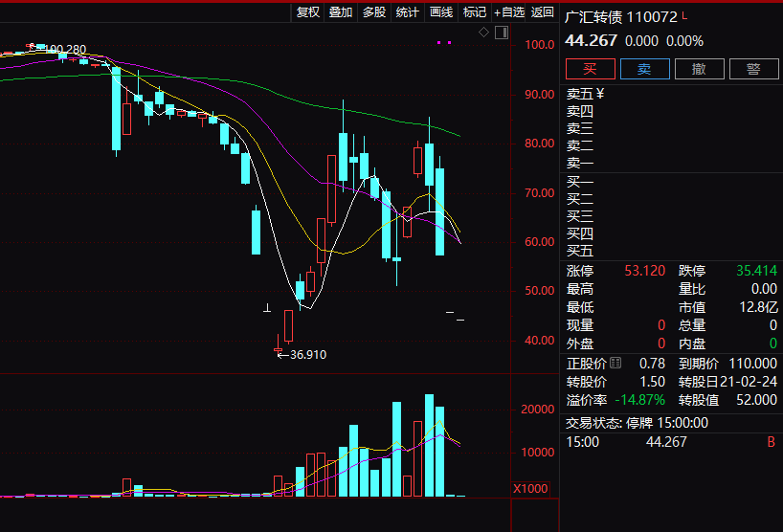
Task: Click the 撤 cancel order button
Action: click(x=699, y=69)
